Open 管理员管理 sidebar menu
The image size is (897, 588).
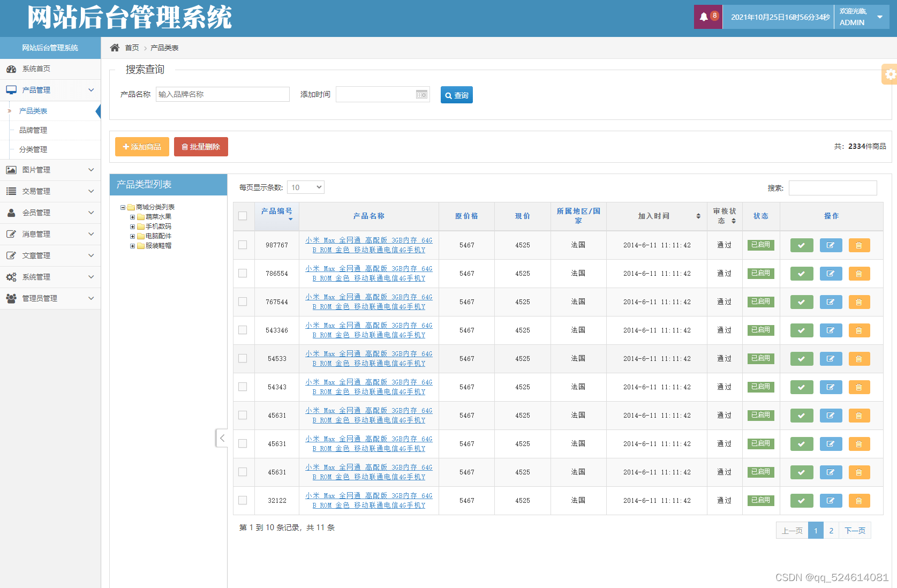point(50,298)
